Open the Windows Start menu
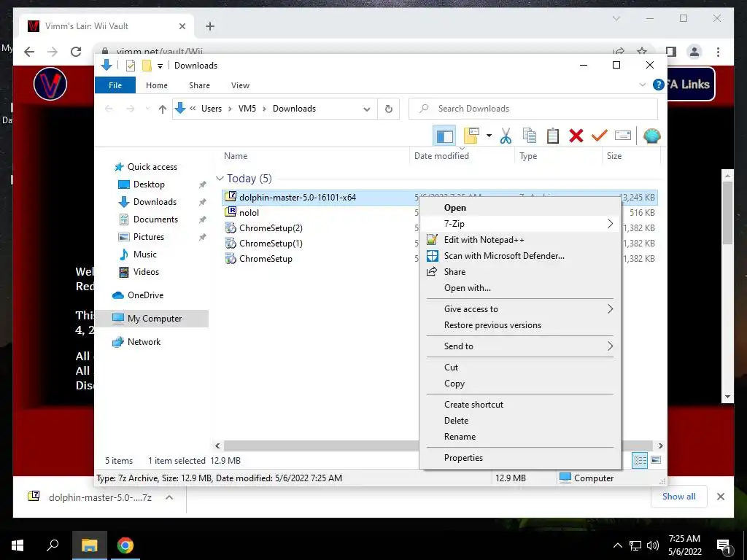 pyautogui.click(x=18, y=545)
